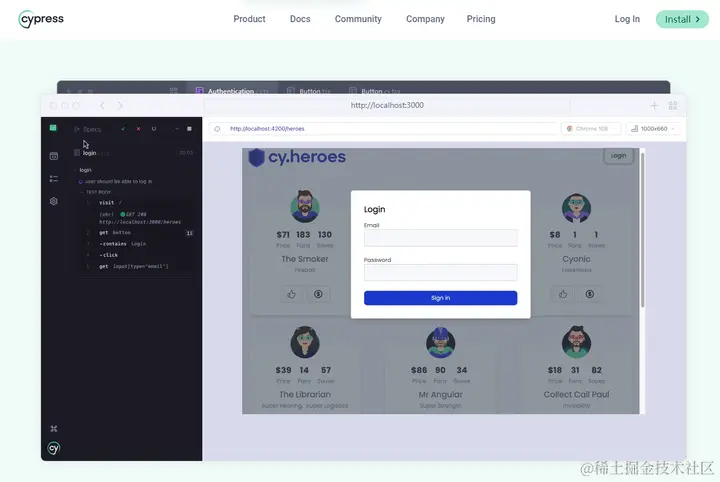720x482 pixels.
Task: Click the browser back arrow
Action: [102, 106]
